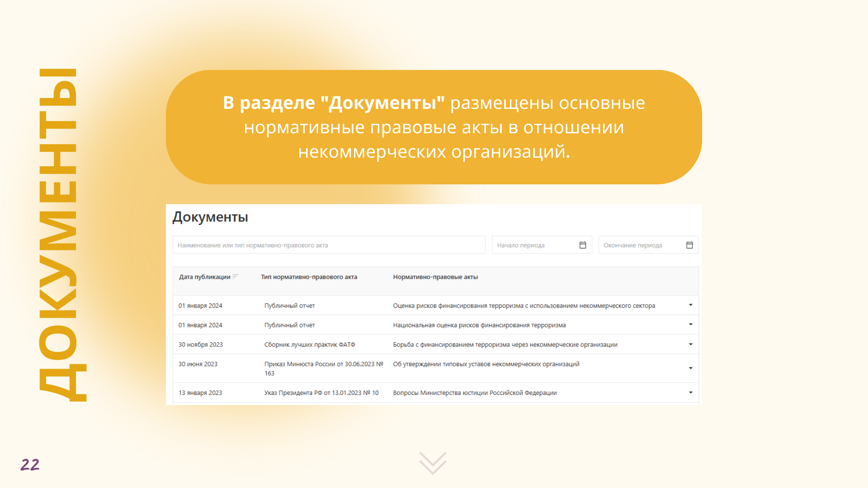Click the Нормативно-правовые акты column header
The height and width of the screenshot is (488, 868).
[435, 277]
